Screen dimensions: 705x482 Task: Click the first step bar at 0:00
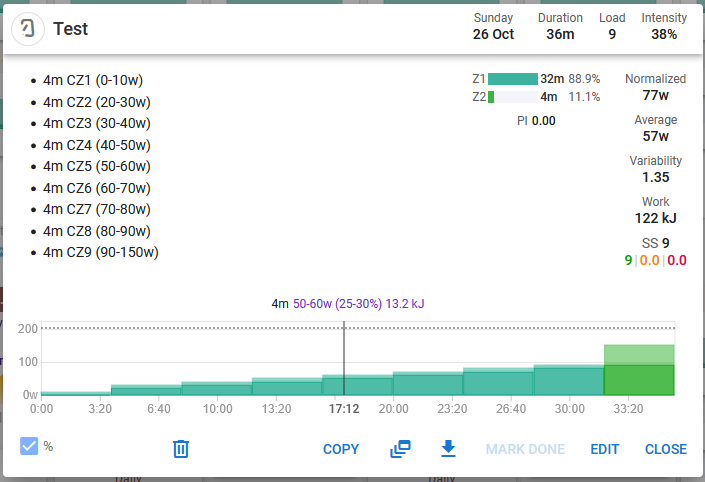click(x=75, y=393)
